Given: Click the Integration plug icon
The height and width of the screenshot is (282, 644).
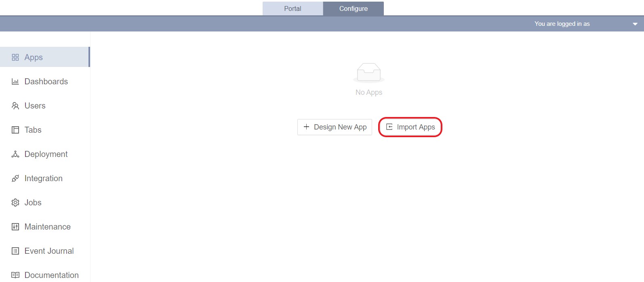Looking at the screenshot, I should tap(15, 178).
